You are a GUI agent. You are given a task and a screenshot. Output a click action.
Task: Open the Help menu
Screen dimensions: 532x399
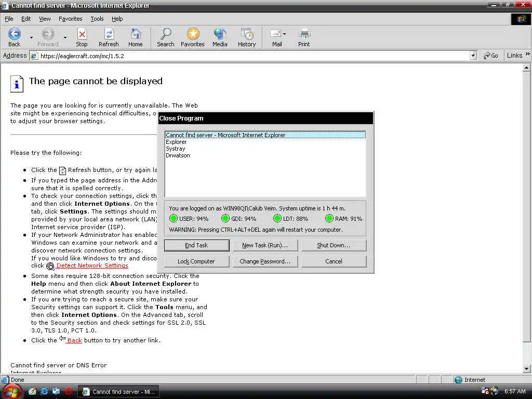pyautogui.click(x=117, y=19)
